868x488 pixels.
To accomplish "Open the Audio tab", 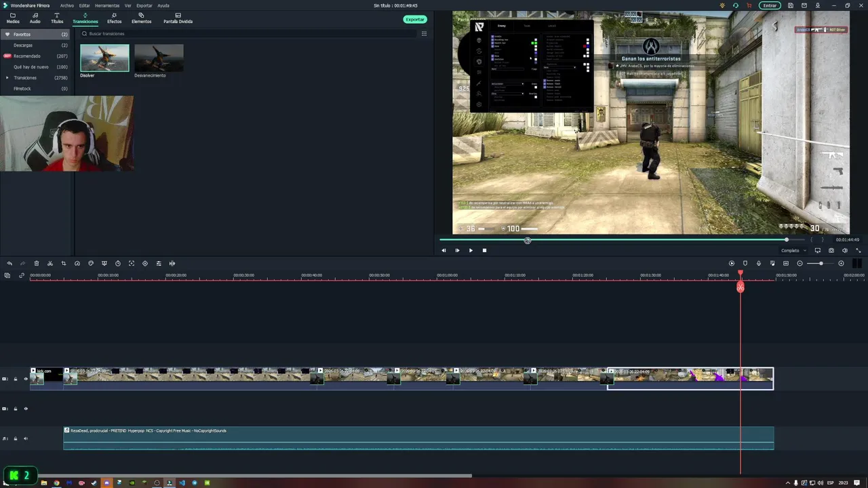I will coord(35,18).
